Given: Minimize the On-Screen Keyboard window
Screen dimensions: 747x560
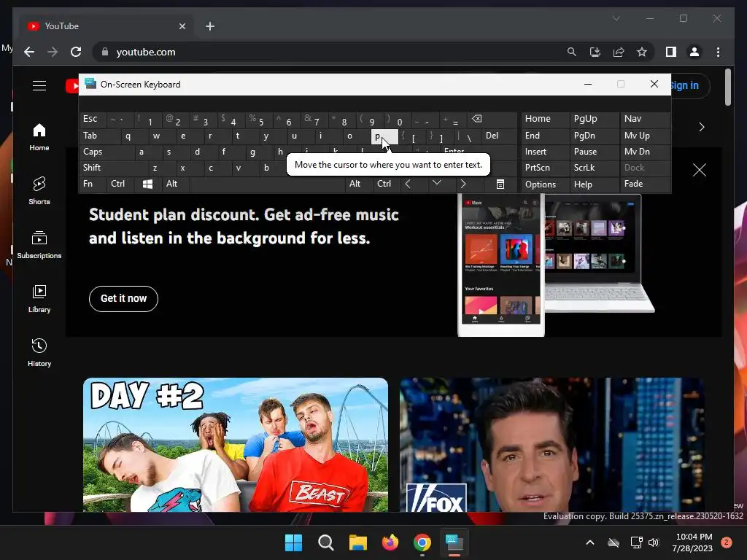Looking at the screenshot, I should [x=588, y=85].
